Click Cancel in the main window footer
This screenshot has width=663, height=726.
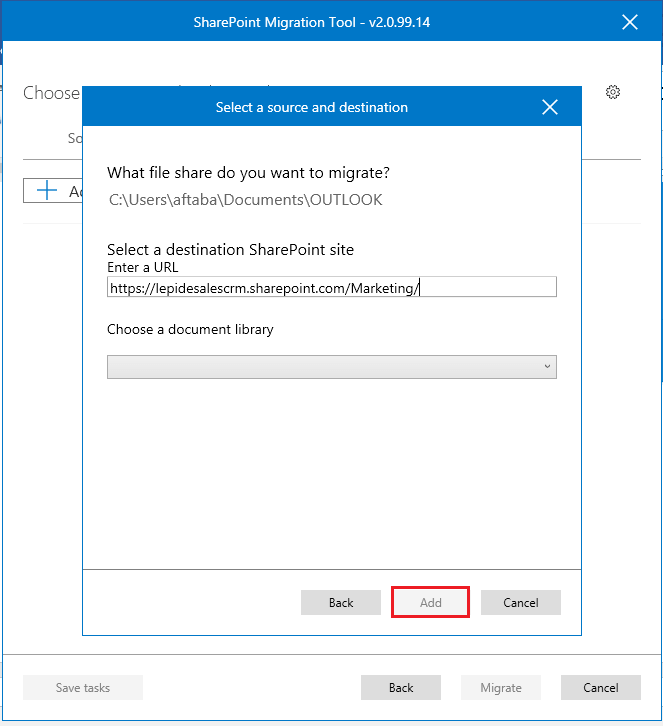[601, 688]
